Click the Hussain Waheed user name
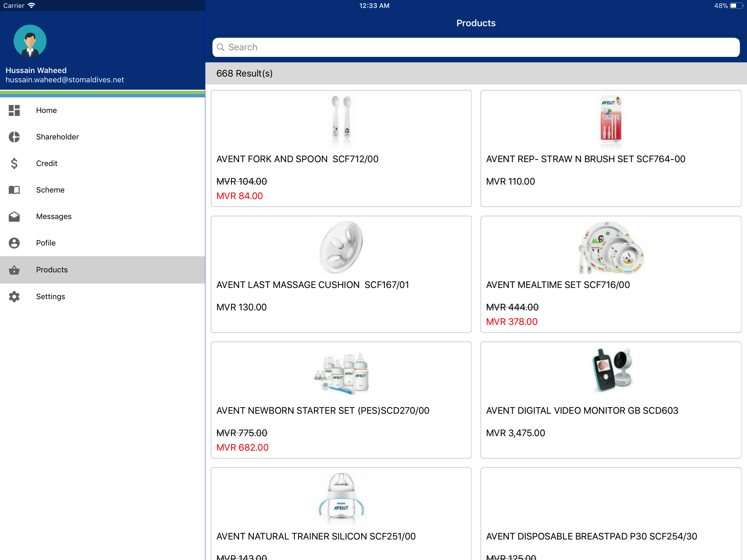Screen dimensions: 747x560 pyautogui.click(x=36, y=70)
